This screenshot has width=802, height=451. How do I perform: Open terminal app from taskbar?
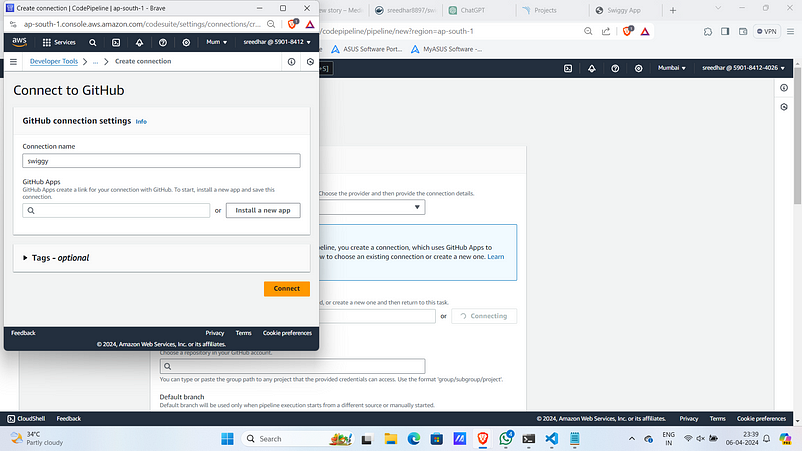coord(528,439)
